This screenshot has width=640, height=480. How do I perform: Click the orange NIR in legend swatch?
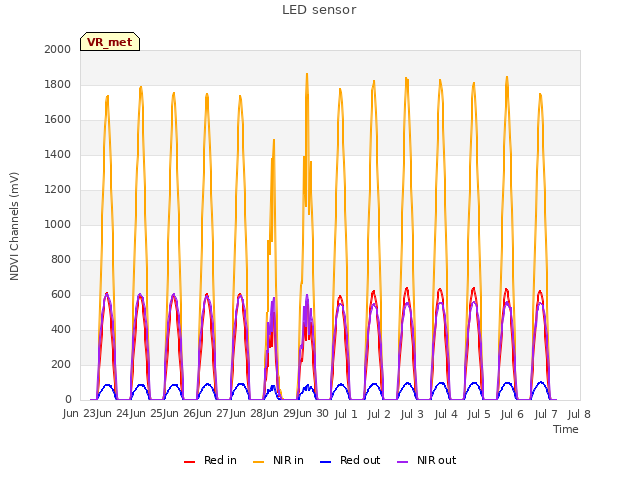click(258, 462)
